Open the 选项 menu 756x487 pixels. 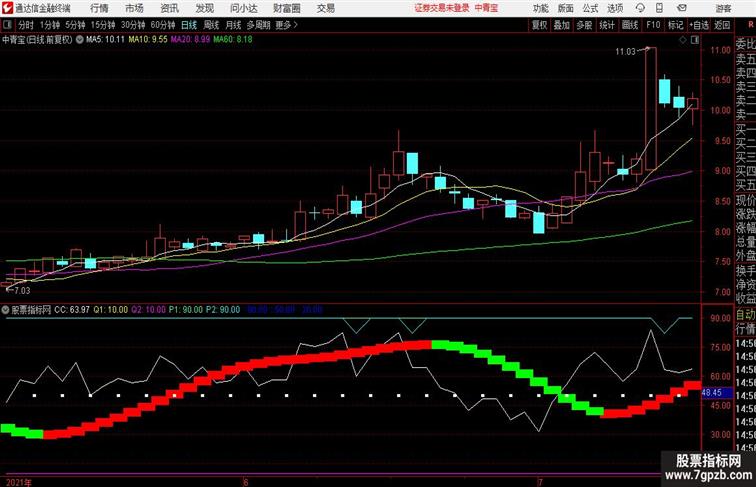point(615,8)
